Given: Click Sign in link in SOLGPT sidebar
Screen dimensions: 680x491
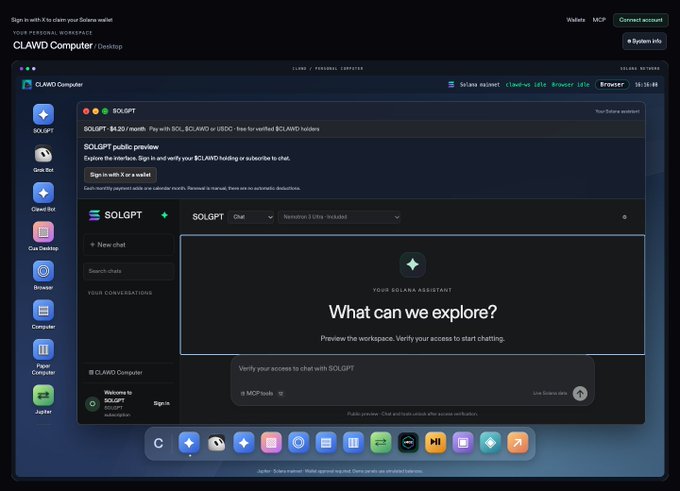Looking at the screenshot, I should pyautogui.click(x=161, y=403).
